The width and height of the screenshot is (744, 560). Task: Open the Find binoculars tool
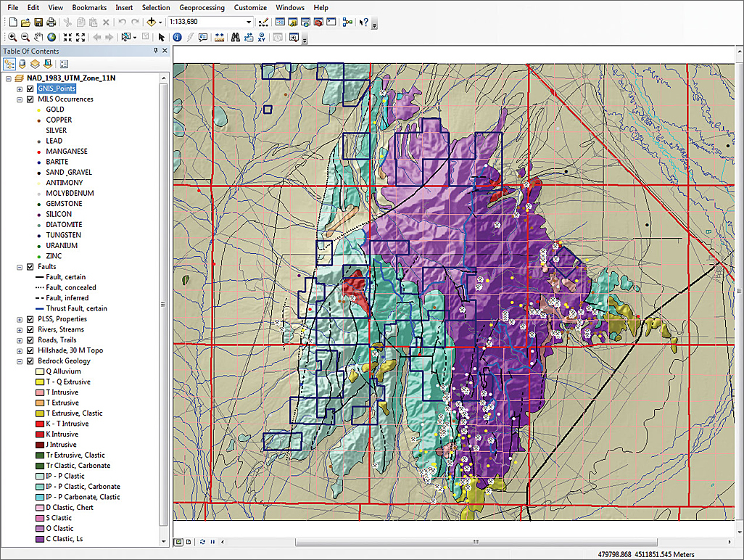(x=236, y=37)
